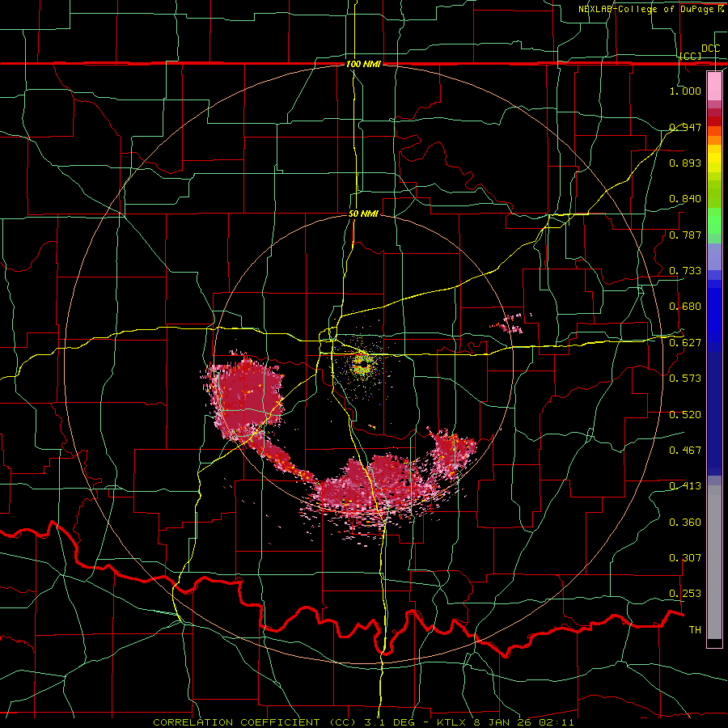
Task: Select the 0.893 scale value
Action: (685, 163)
